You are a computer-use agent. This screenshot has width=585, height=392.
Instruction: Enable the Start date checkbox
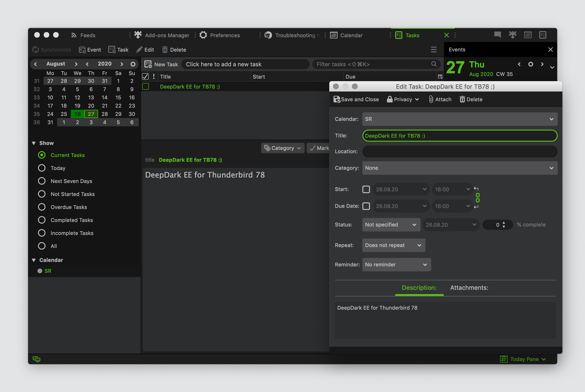point(366,189)
